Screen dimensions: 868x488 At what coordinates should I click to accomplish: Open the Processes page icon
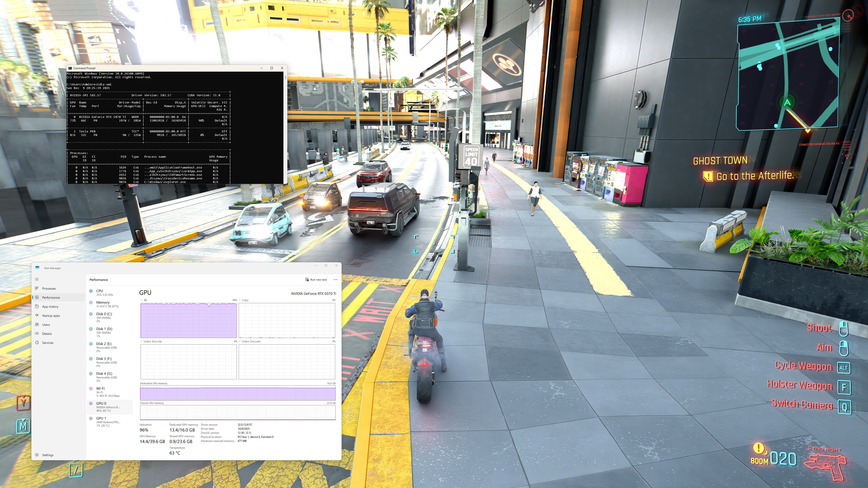(37, 288)
